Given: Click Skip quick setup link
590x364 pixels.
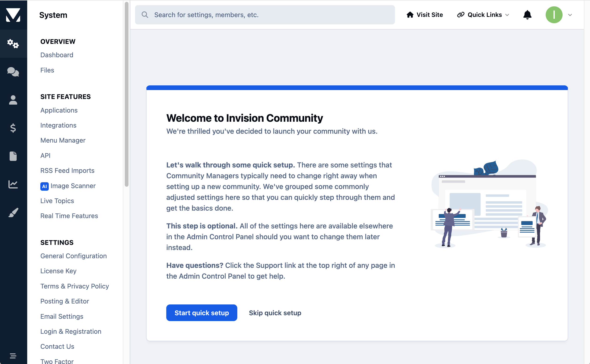Looking at the screenshot, I should coord(275,313).
